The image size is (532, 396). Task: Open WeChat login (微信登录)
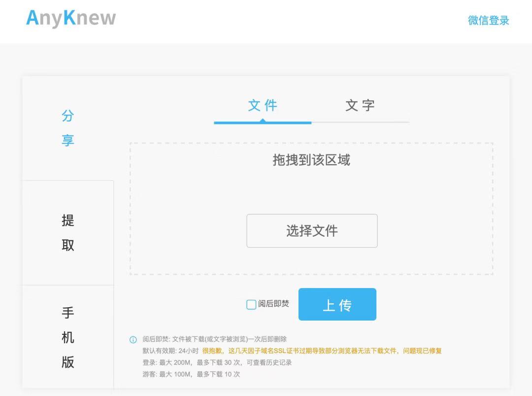coord(489,21)
